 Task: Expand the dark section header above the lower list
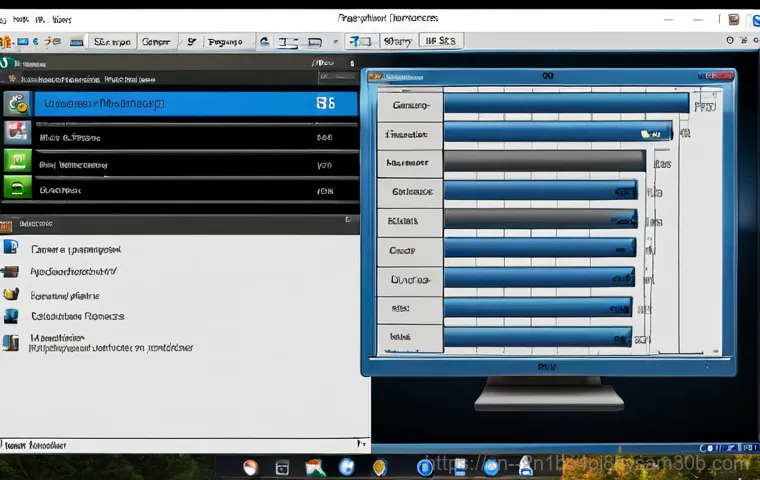tap(180, 225)
